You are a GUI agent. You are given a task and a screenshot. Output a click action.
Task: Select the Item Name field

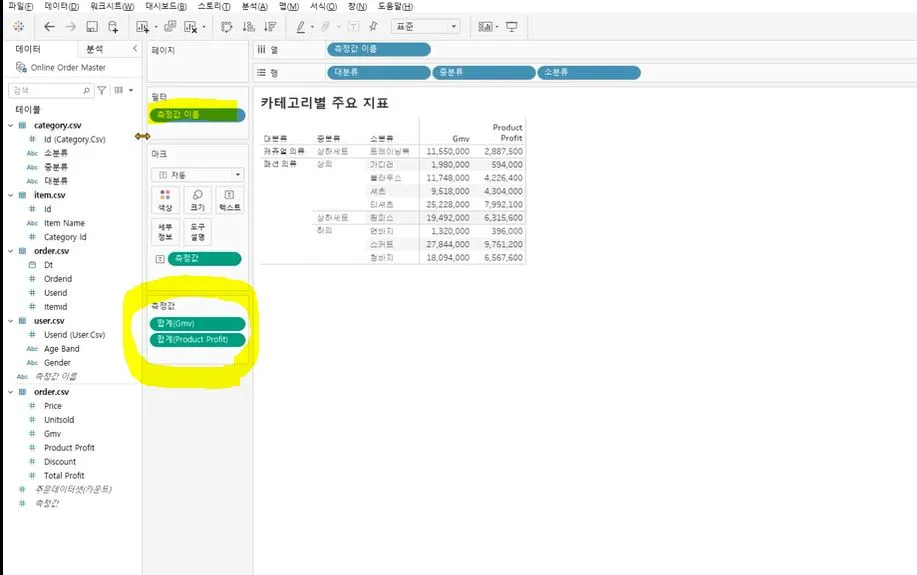[x=64, y=223]
